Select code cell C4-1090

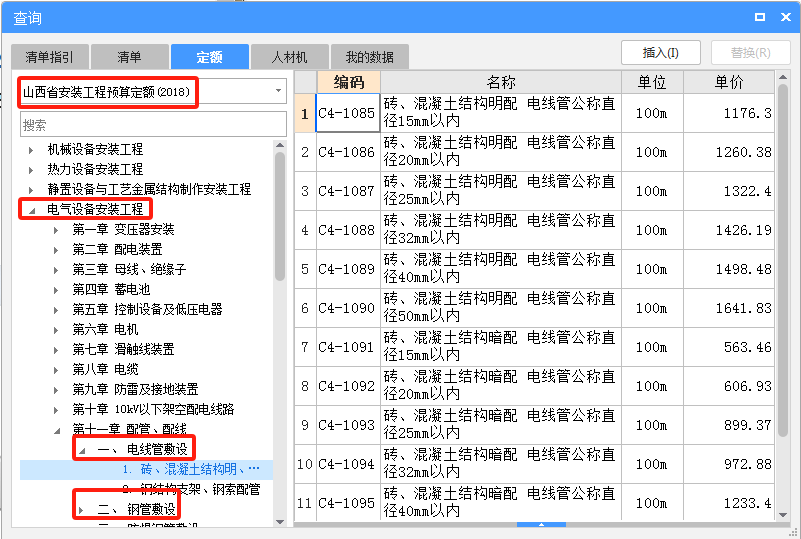pos(347,308)
